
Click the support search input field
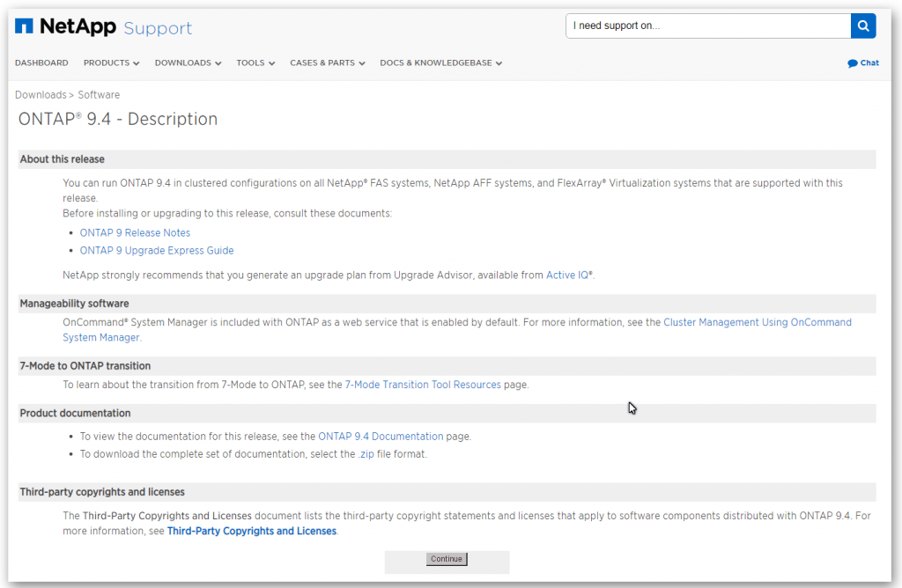[x=705, y=26]
